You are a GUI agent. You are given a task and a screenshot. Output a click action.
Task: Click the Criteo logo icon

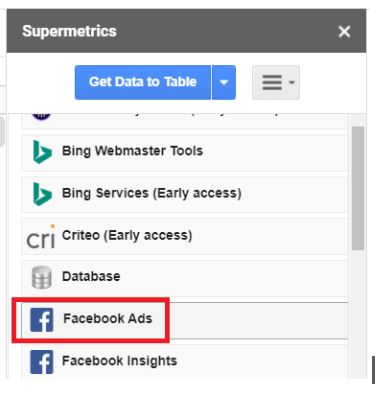click(41, 237)
